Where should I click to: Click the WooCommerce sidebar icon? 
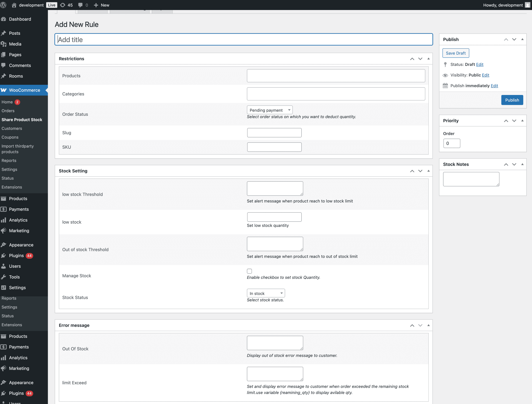(4, 90)
